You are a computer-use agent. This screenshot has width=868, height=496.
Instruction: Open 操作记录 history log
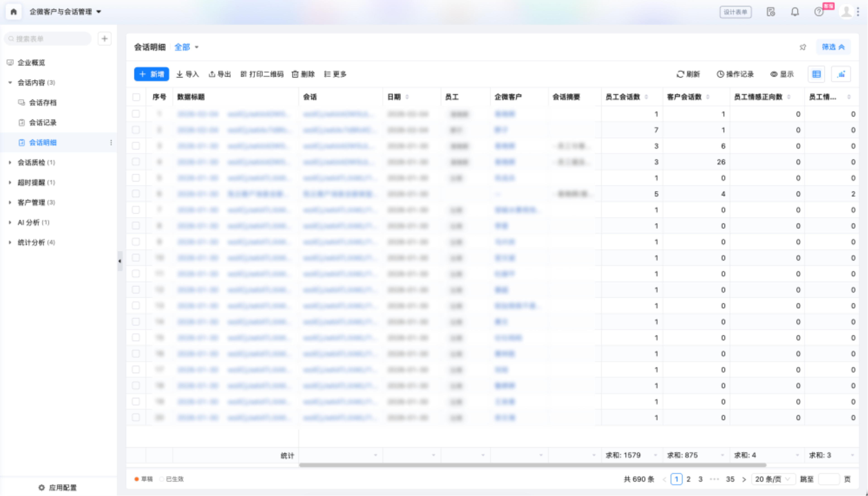coord(735,74)
